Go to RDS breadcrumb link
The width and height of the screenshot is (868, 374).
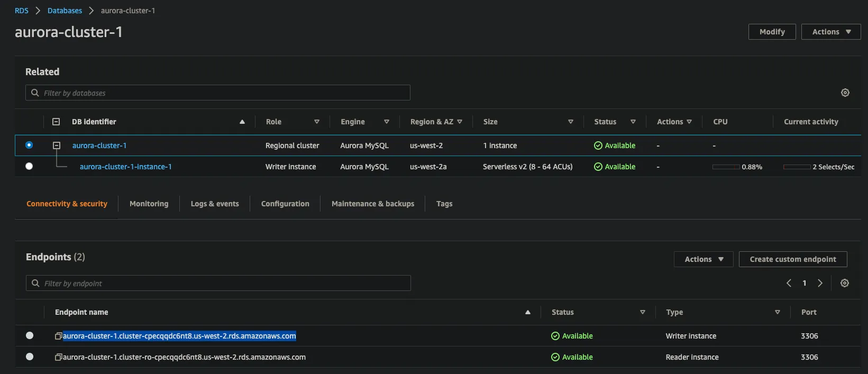pyautogui.click(x=22, y=11)
